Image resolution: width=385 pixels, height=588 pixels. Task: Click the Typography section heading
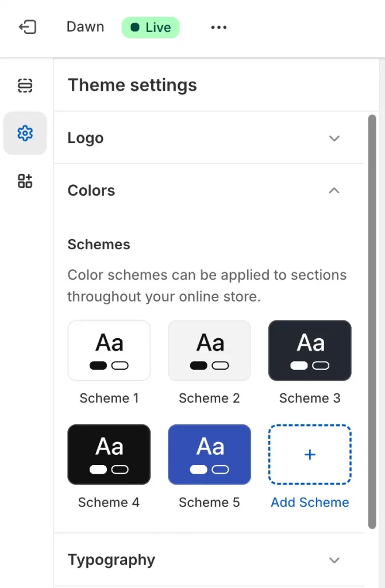(111, 560)
